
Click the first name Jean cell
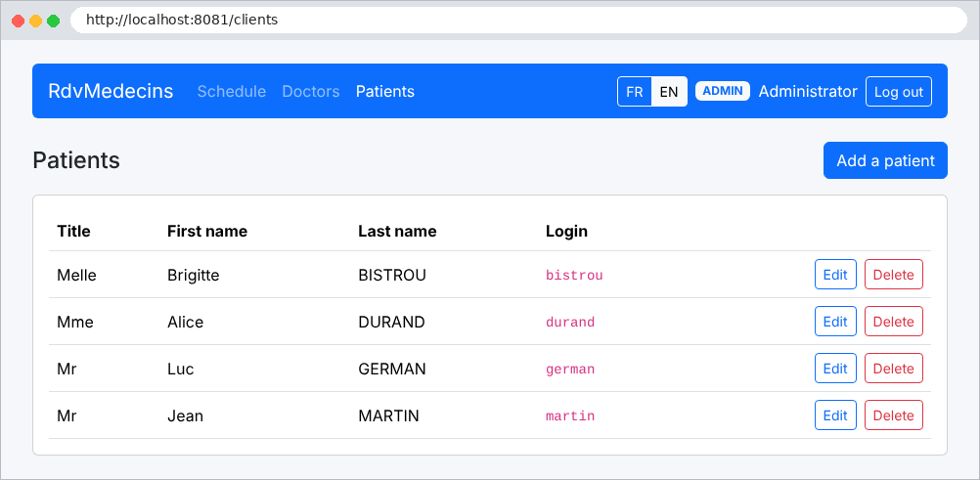[x=185, y=415]
